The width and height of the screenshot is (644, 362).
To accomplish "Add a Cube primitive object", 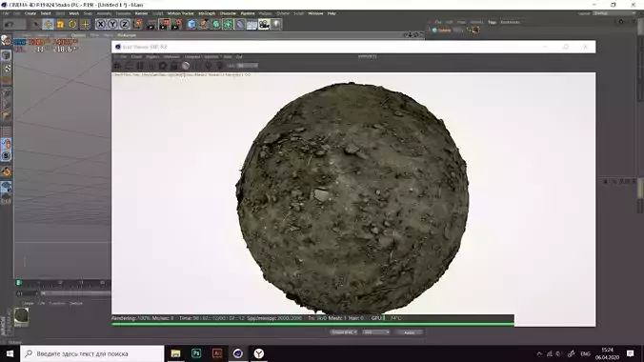I will 191,24.
